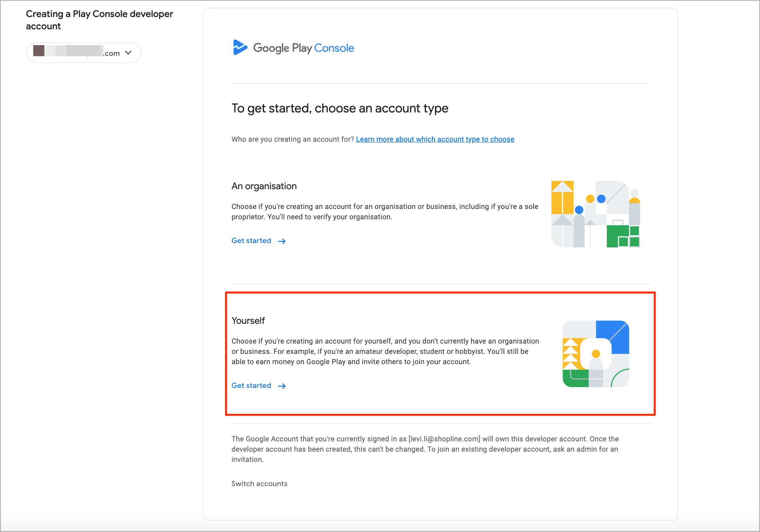
Task: Click the Yourself description about amateur developers
Action: click(x=386, y=351)
